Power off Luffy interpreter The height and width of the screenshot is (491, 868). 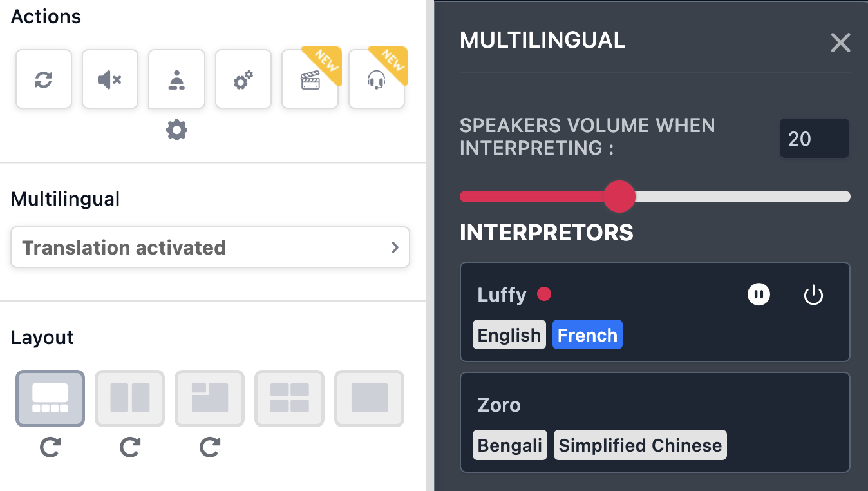point(813,295)
